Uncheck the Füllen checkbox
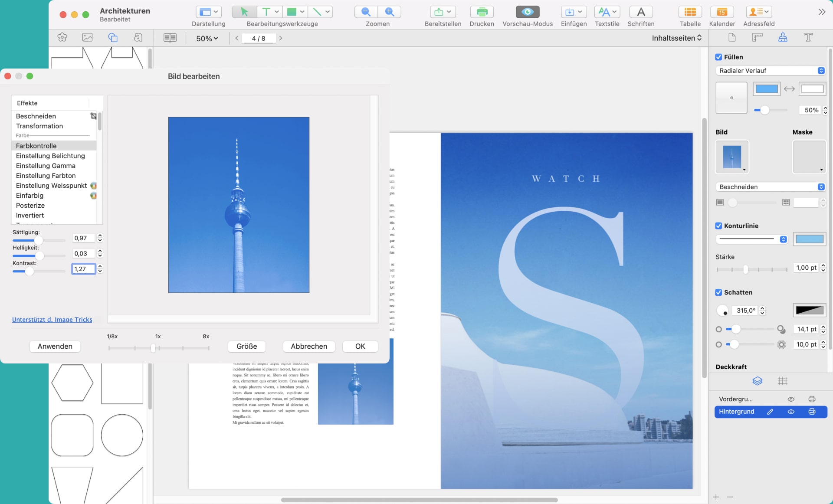The width and height of the screenshot is (833, 504). pyautogui.click(x=718, y=57)
